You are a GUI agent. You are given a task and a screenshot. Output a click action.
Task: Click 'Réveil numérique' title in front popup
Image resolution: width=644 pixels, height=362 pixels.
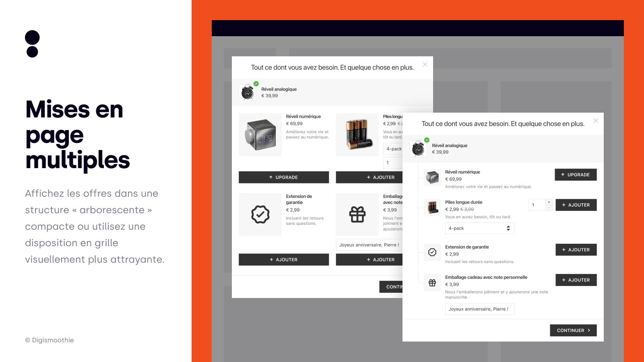(x=462, y=172)
